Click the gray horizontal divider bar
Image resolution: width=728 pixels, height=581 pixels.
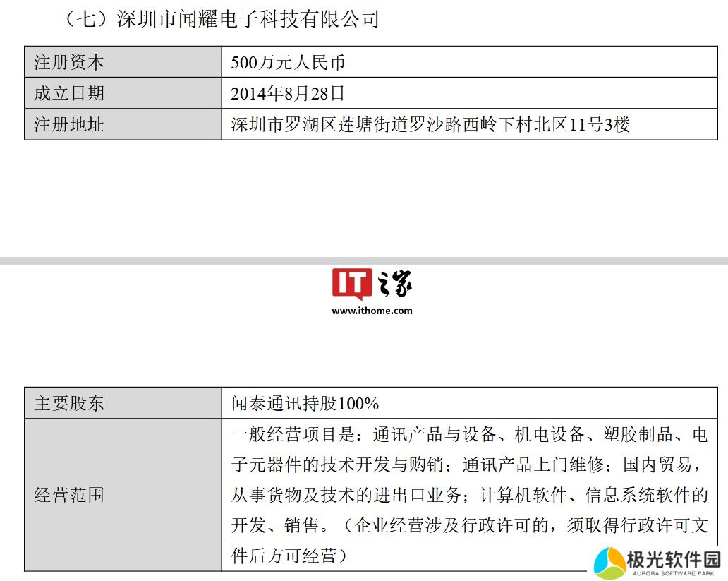click(x=364, y=261)
